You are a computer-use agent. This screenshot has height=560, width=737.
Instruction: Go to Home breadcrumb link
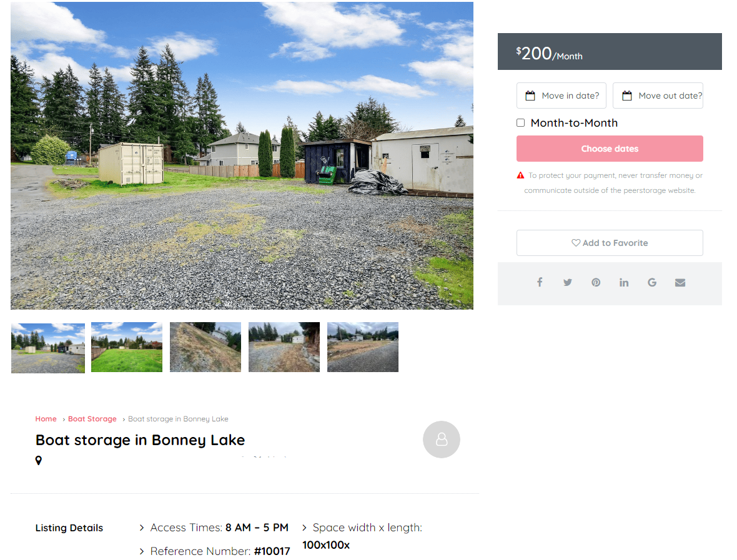tap(46, 418)
